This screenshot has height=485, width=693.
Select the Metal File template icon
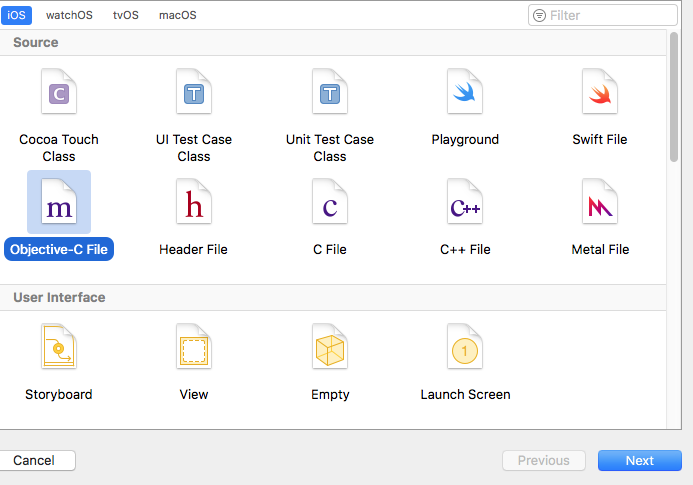pyautogui.click(x=600, y=204)
